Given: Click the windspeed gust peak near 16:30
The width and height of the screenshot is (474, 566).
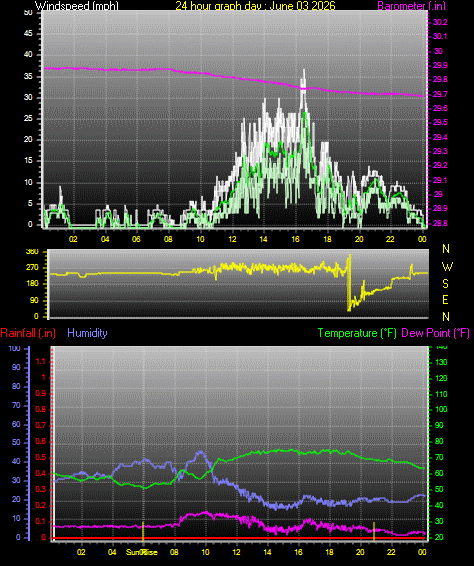Looking at the screenshot, I should coord(304,71).
